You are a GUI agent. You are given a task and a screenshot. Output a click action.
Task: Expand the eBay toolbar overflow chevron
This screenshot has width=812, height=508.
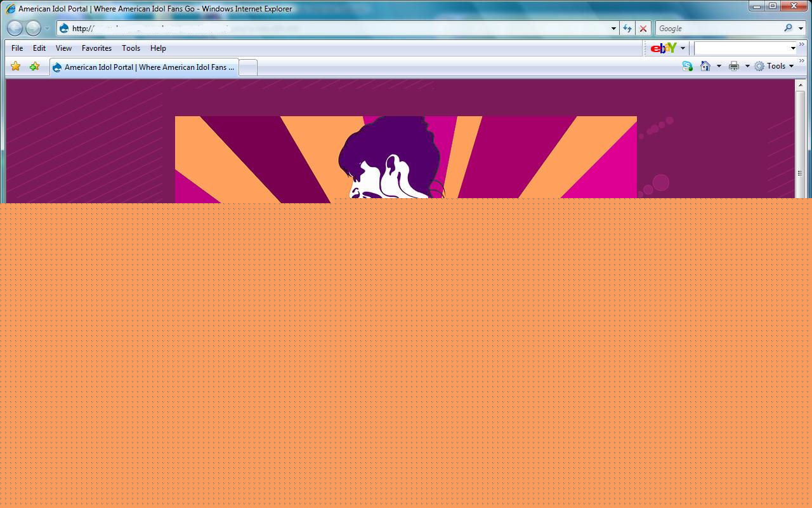point(801,44)
